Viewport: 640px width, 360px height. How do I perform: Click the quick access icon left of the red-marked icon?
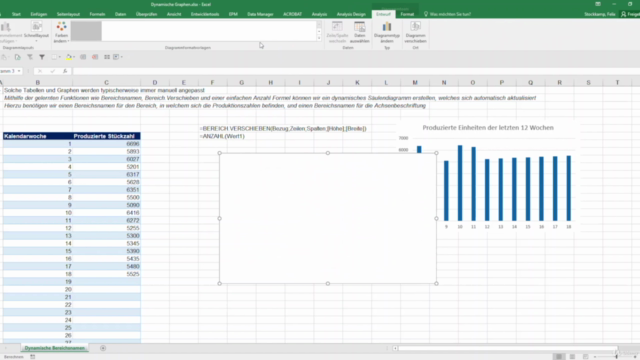point(83,57)
